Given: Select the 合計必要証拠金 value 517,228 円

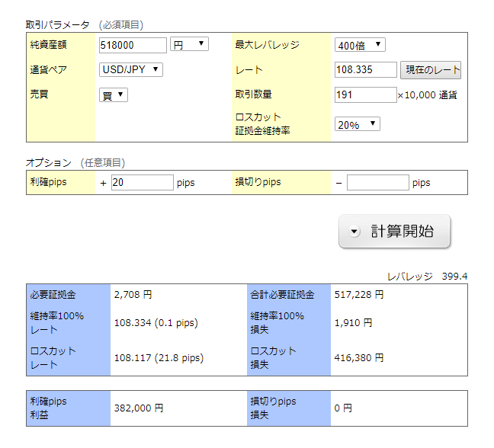Looking at the screenshot, I should pos(359,295).
